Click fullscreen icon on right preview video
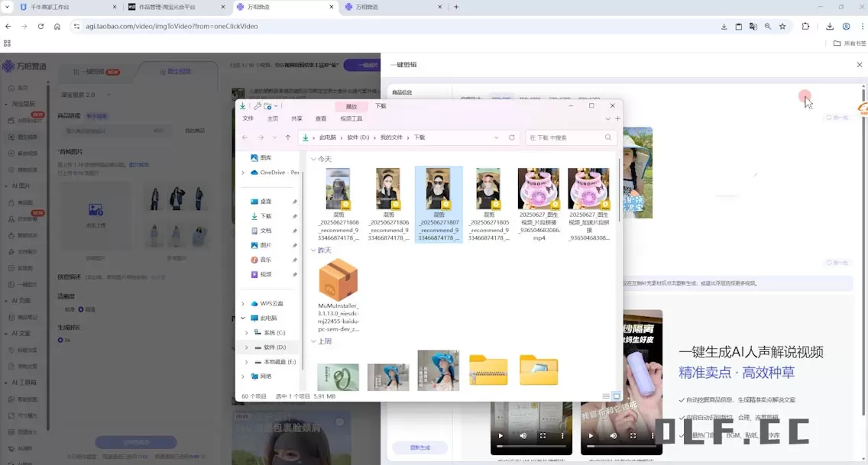Screen dimensions: 868x465 tap(633, 436)
